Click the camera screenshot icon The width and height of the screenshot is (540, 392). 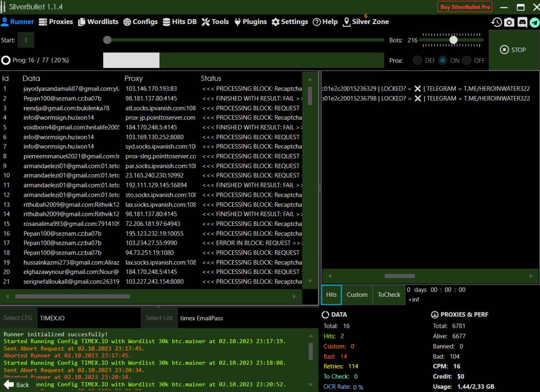(x=509, y=22)
